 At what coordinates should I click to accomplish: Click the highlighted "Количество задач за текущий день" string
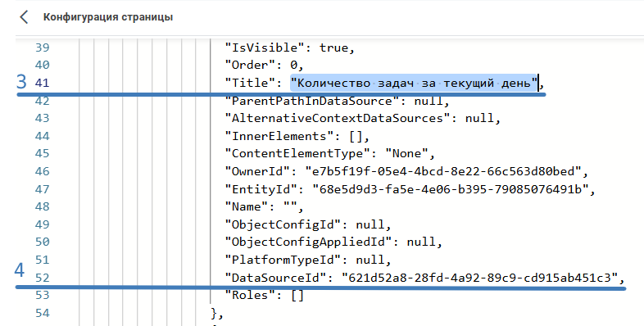(x=414, y=83)
